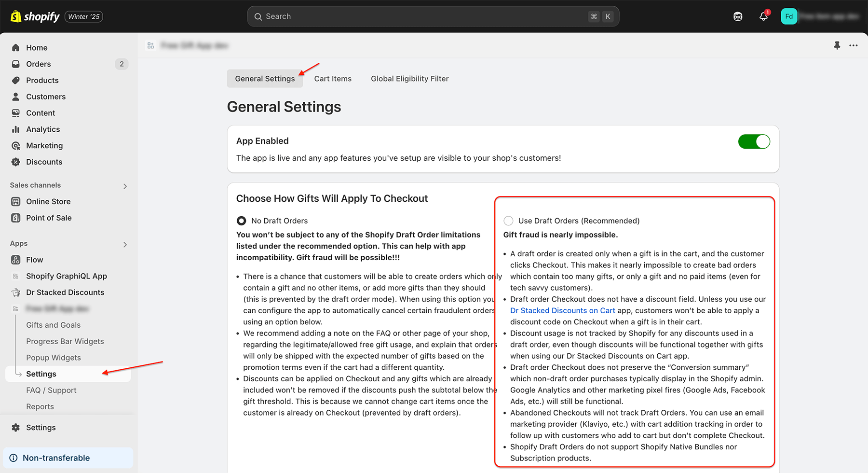
Task: Switch to General Settings tab
Action: pos(265,79)
